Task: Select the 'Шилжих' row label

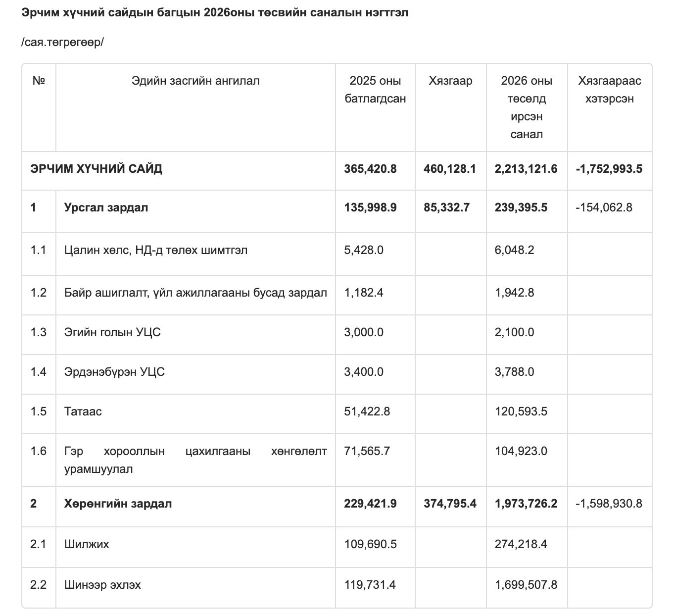Action: point(87,544)
